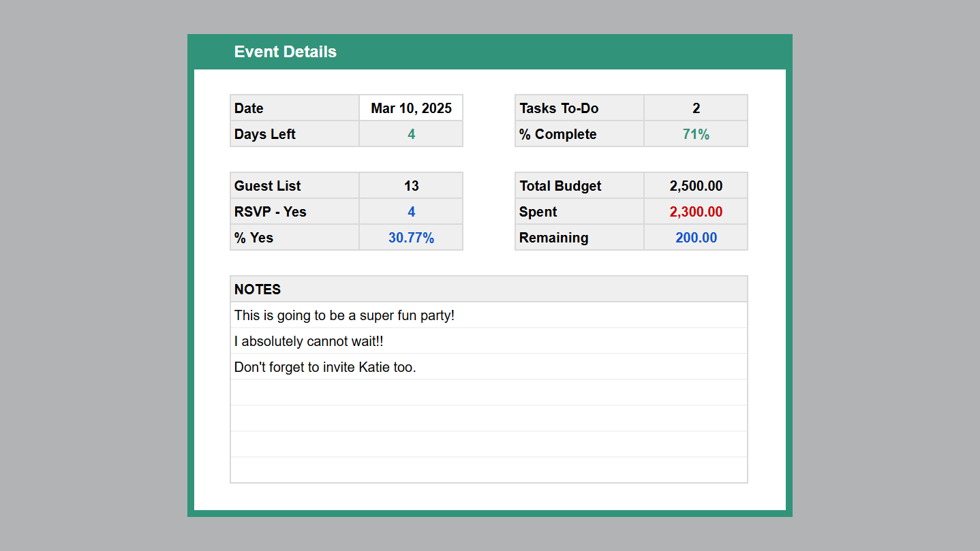
Task: Click the Remaining budget value 200.00
Action: (695, 237)
